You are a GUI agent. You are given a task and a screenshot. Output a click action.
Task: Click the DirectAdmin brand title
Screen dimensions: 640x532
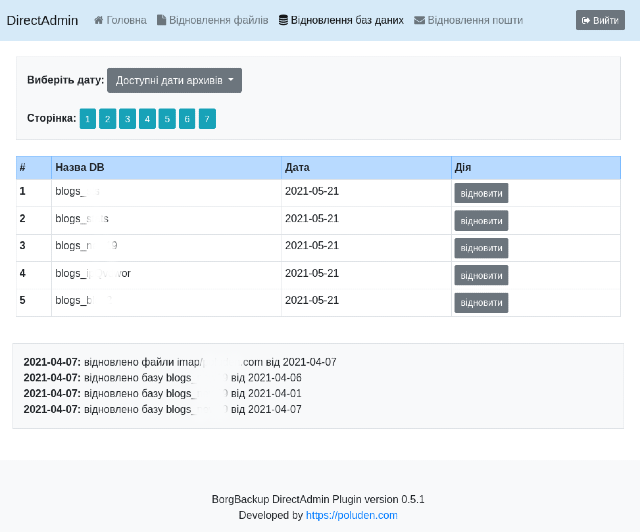pos(42,20)
